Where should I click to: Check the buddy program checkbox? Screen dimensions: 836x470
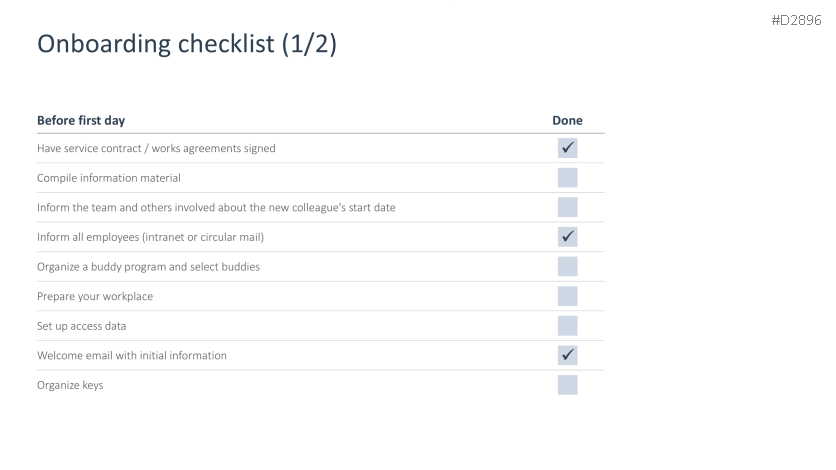click(567, 267)
